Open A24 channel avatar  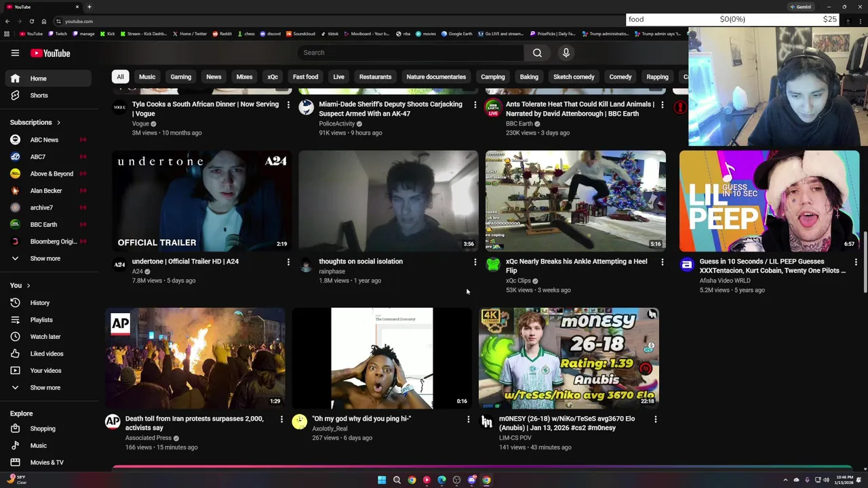click(119, 265)
